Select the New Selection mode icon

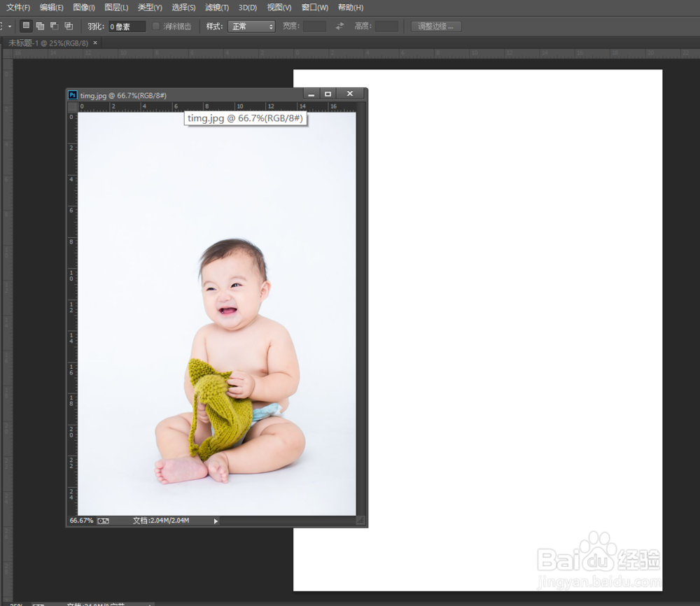point(27,26)
